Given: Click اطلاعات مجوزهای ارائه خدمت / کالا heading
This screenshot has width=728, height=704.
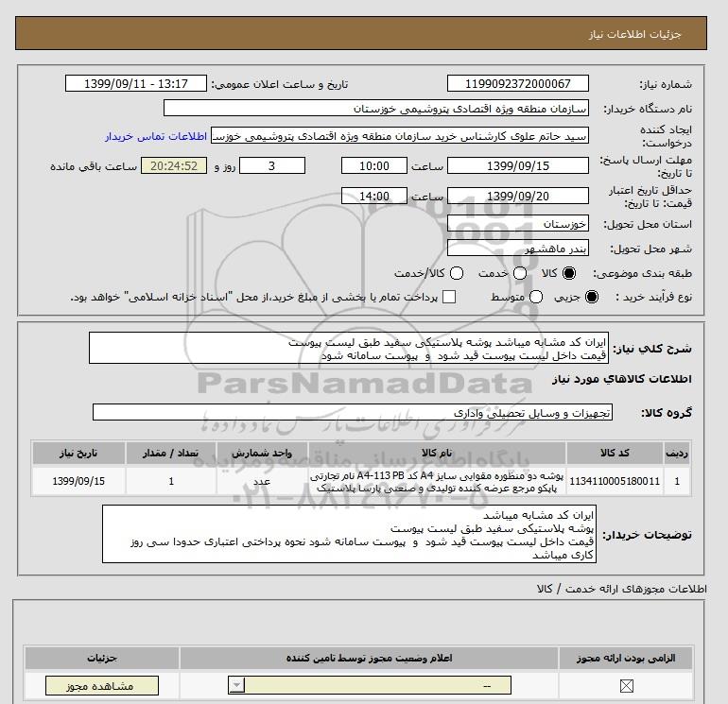Looking at the screenshot, I should click(622, 589).
